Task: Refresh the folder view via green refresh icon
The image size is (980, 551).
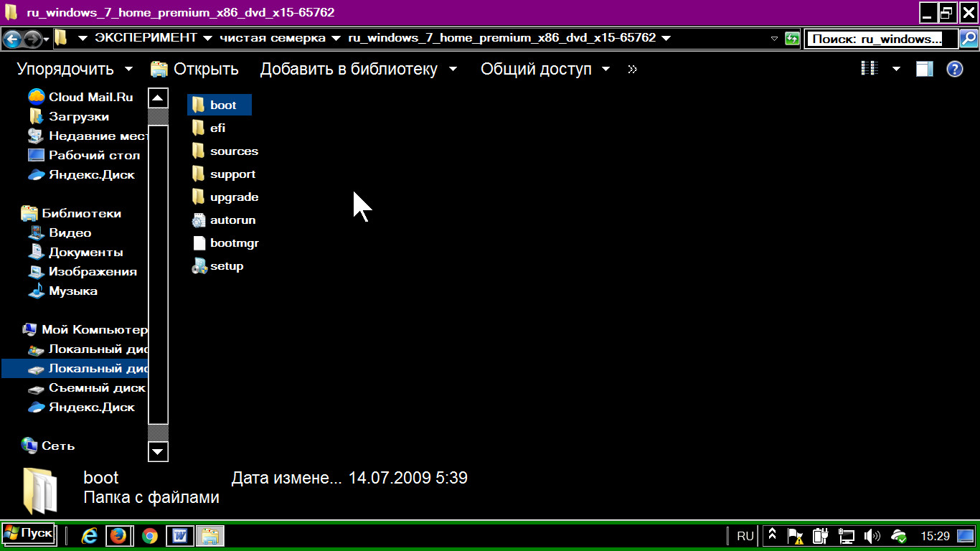Action: pos(792,39)
